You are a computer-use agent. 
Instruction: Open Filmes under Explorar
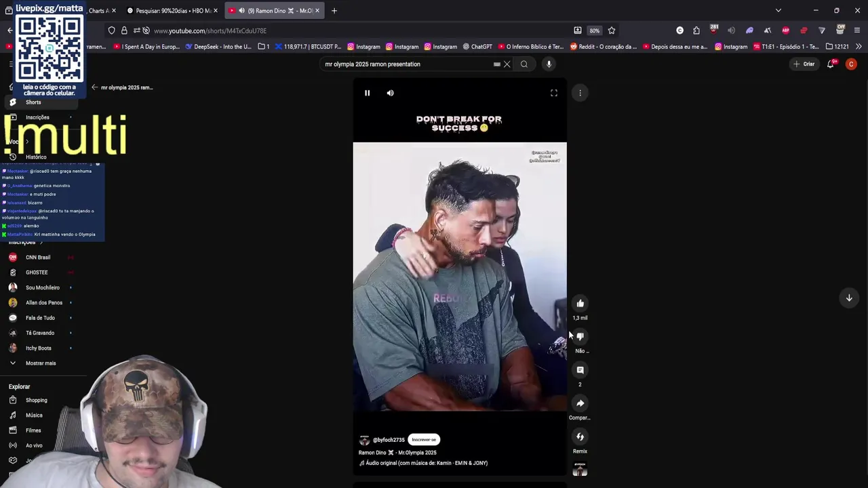coord(41,430)
